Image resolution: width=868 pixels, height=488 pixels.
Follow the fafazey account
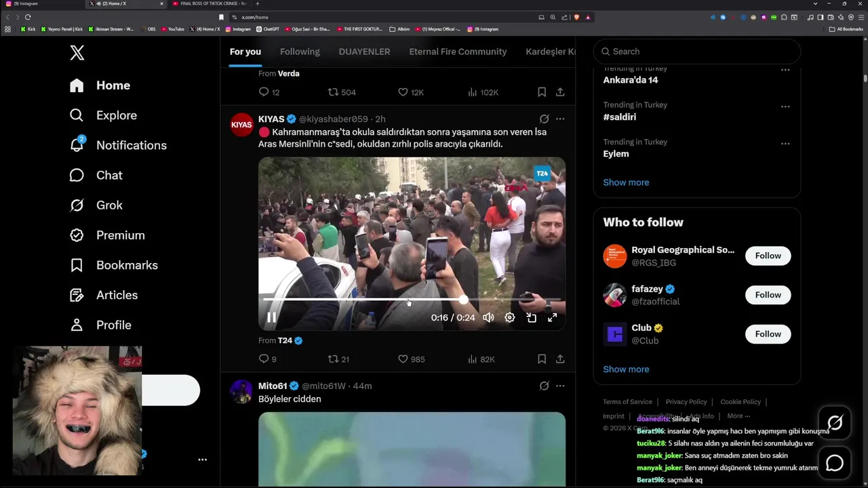pos(768,295)
